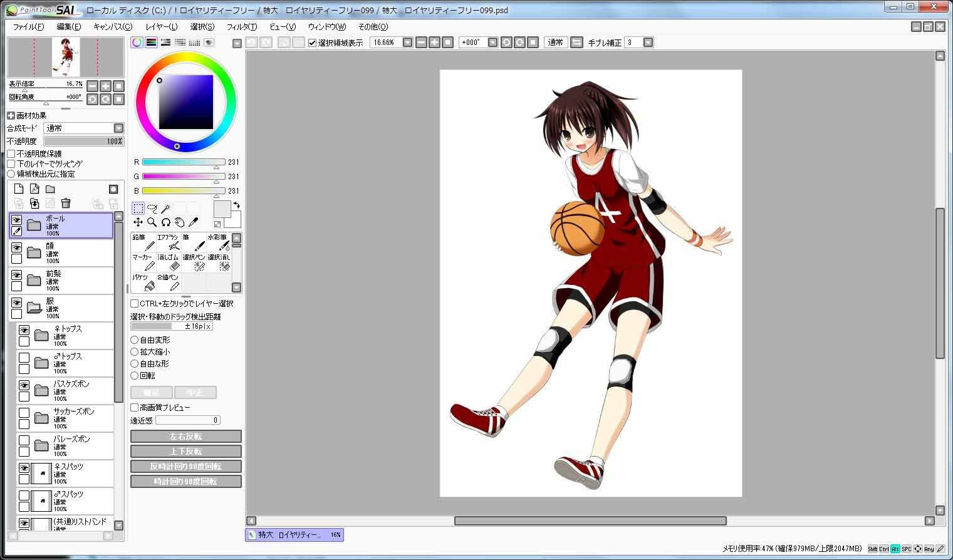Screen dimensions: 953x560
Task: Enable the 不透明度保護 checkbox
Action: pyautogui.click(x=11, y=153)
